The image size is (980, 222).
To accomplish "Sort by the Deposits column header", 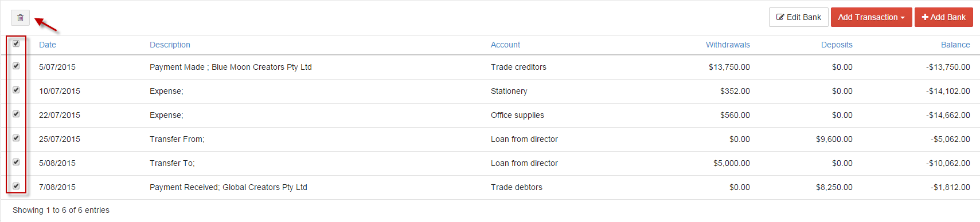I will pyautogui.click(x=837, y=45).
